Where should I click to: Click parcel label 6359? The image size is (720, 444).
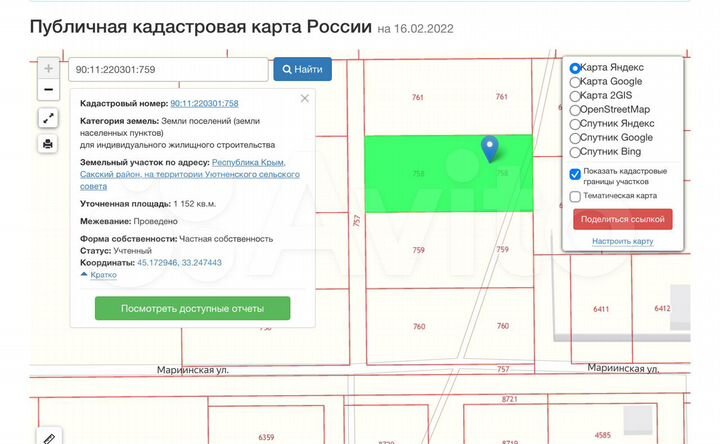(266, 437)
